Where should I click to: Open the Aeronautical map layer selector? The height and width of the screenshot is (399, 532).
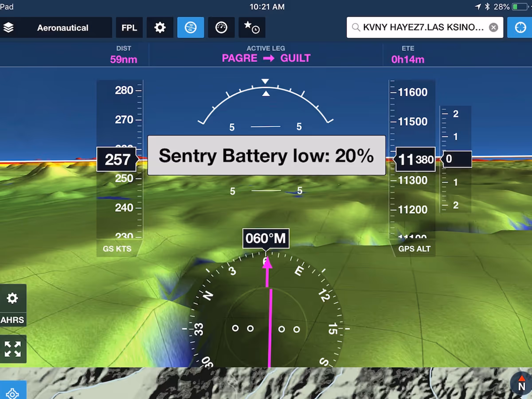[x=63, y=28]
